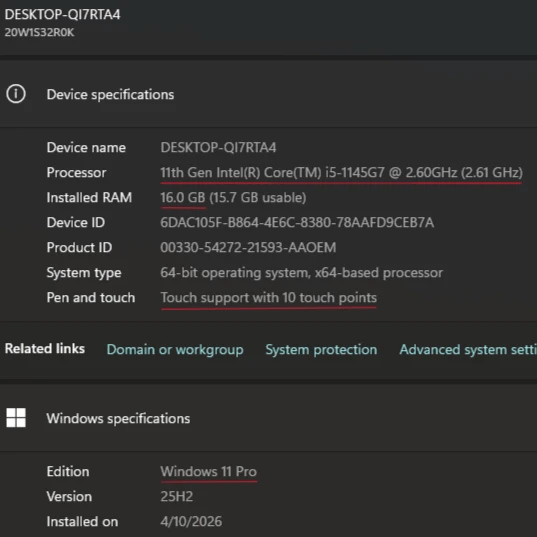Select the Installed on date 4/10/2026
The width and height of the screenshot is (537, 537).
191,521
